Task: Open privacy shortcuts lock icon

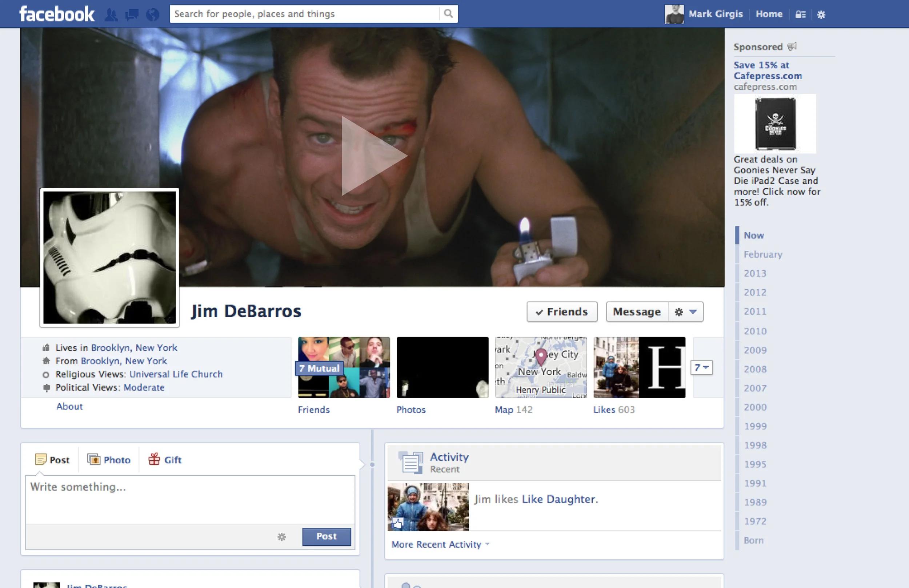Action: tap(801, 15)
